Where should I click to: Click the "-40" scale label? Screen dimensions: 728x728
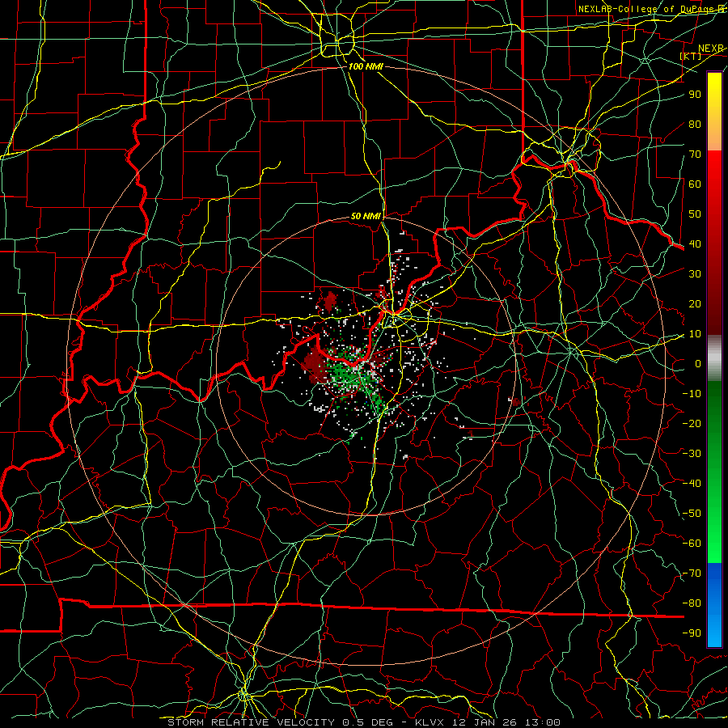tap(692, 484)
